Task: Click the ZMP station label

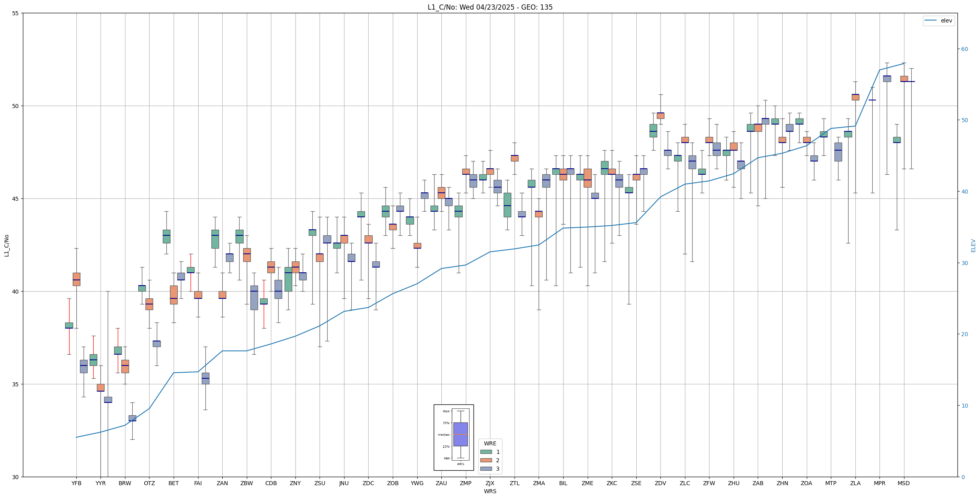Action: click(x=465, y=483)
